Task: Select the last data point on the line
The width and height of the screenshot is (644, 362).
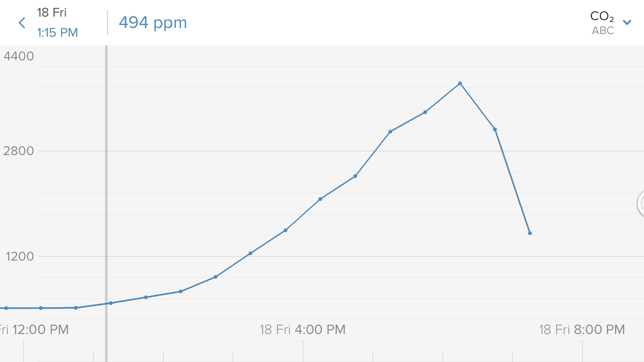Action: tap(530, 233)
